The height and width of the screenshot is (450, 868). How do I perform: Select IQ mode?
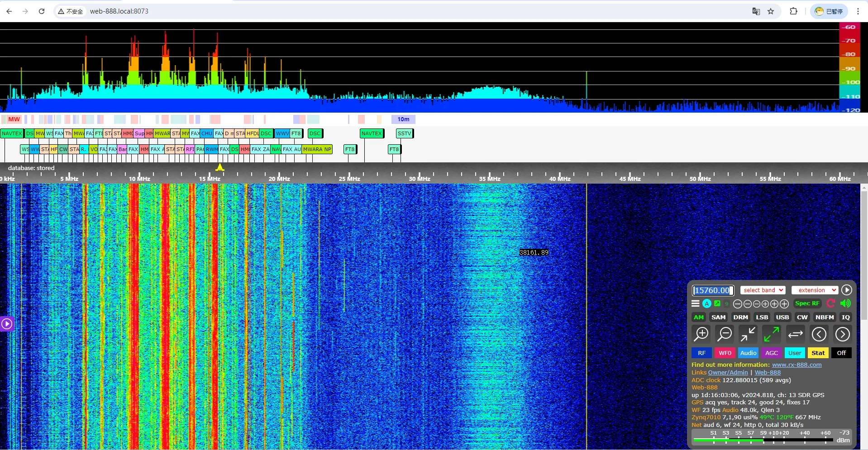845,317
